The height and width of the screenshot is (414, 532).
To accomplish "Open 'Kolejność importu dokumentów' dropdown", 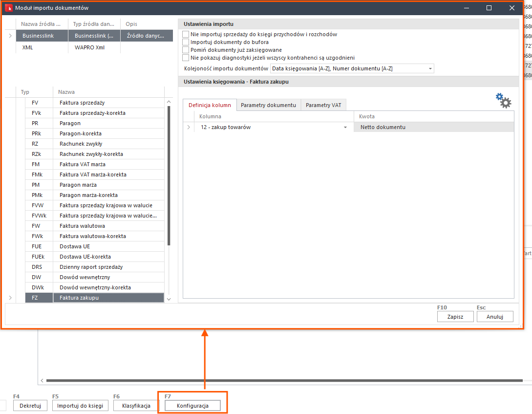I will [x=430, y=69].
